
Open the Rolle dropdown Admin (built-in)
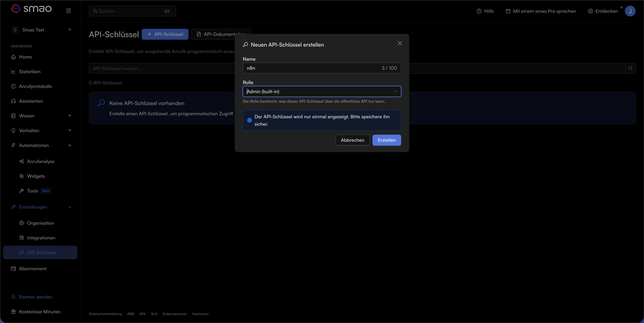pyautogui.click(x=322, y=91)
